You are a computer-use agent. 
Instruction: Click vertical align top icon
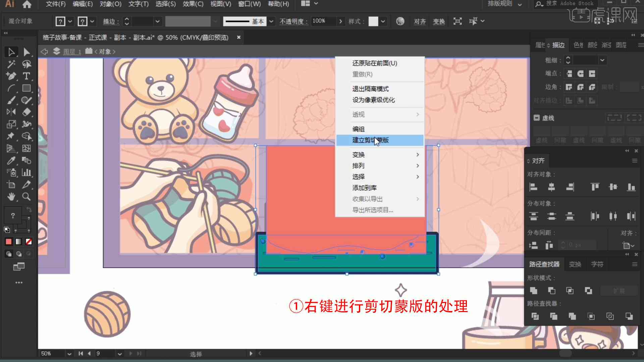tap(595, 187)
